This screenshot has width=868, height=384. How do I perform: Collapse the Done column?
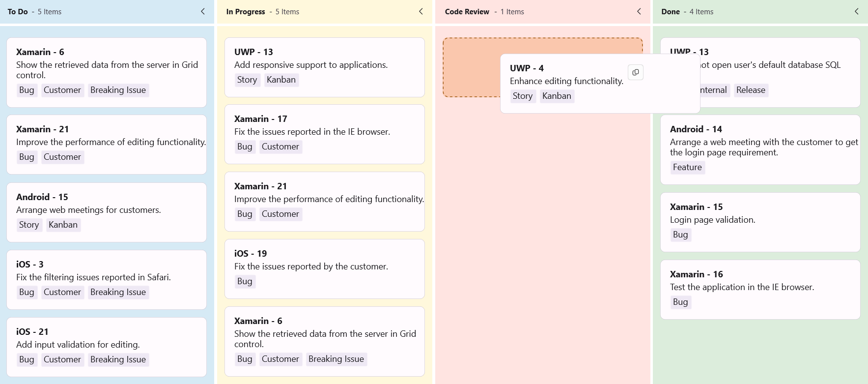[857, 11]
